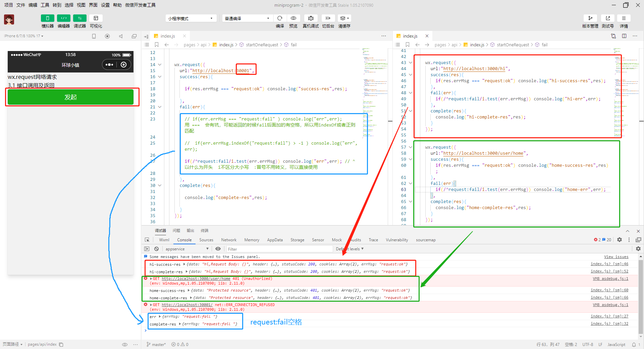The width and height of the screenshot is (644, 349).
Task: Expand the hi-success-res logged object
Action: 184,264
